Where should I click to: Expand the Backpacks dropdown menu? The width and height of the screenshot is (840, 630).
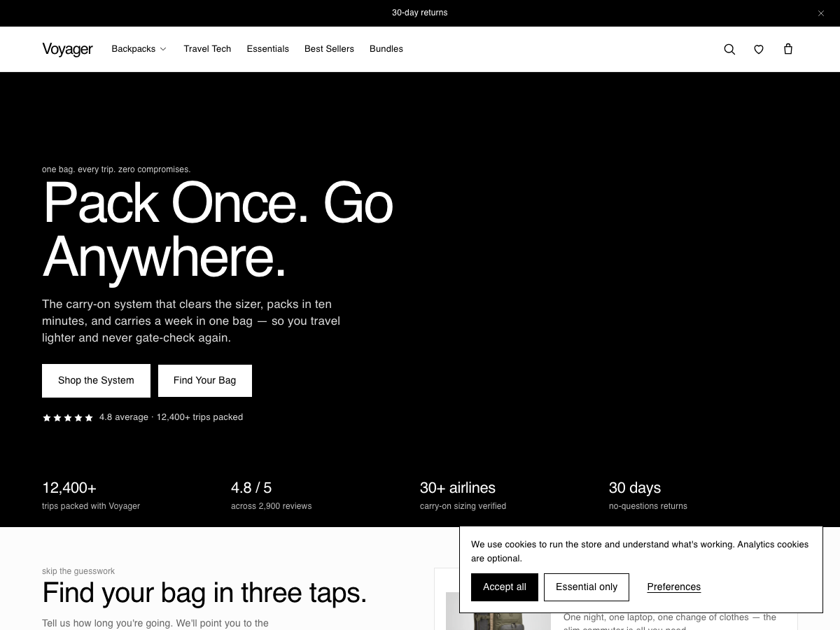click(x=139, y=49)
